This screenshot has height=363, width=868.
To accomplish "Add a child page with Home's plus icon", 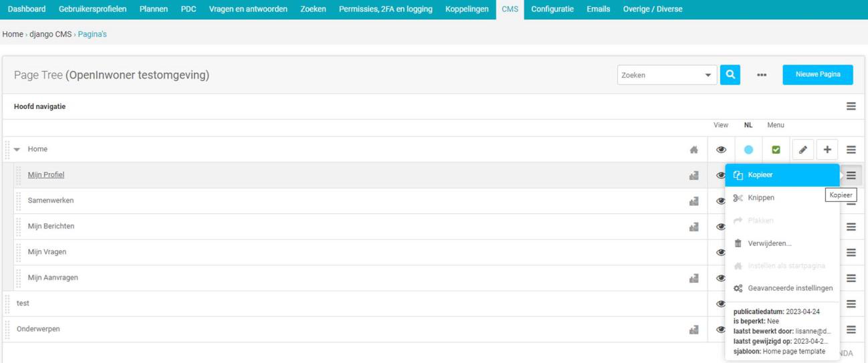I will 827,150.
